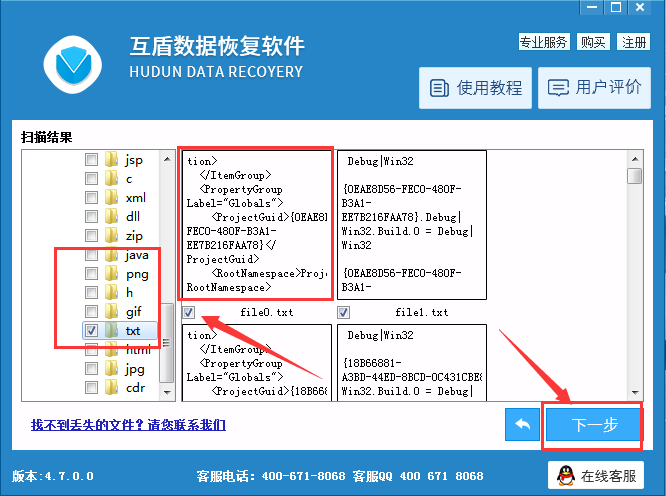Open 在线客服 online support button
The width and height of the screenshot is (666, 496).
pyautogui.click(x=596, y=476)
